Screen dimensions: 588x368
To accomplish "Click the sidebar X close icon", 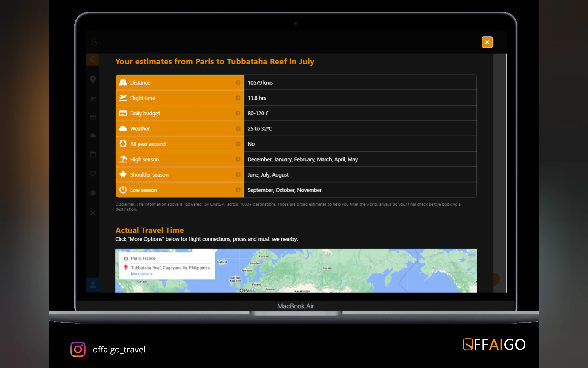I will click(x=93, y=213).
